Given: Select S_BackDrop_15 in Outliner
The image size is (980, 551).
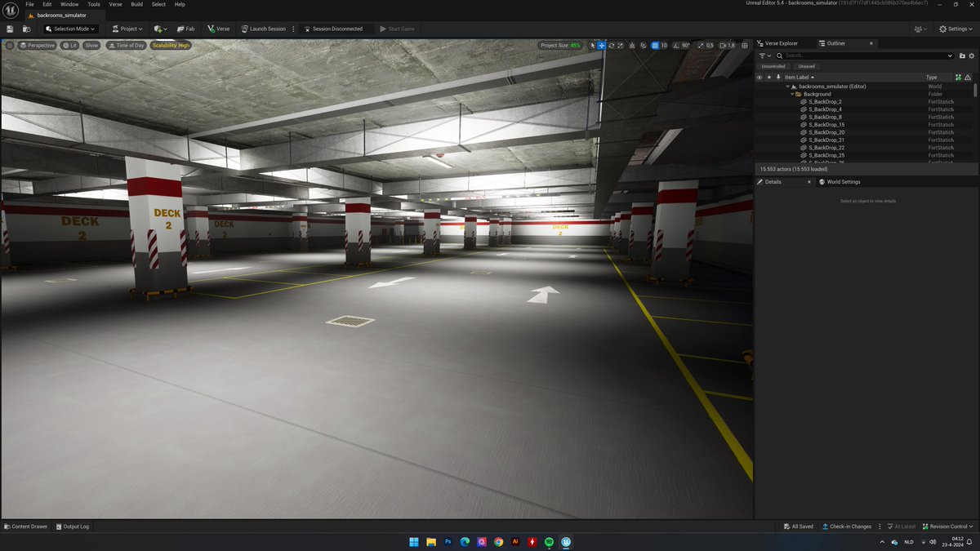Looking at the screenshot, I should [x=826, y=125].
